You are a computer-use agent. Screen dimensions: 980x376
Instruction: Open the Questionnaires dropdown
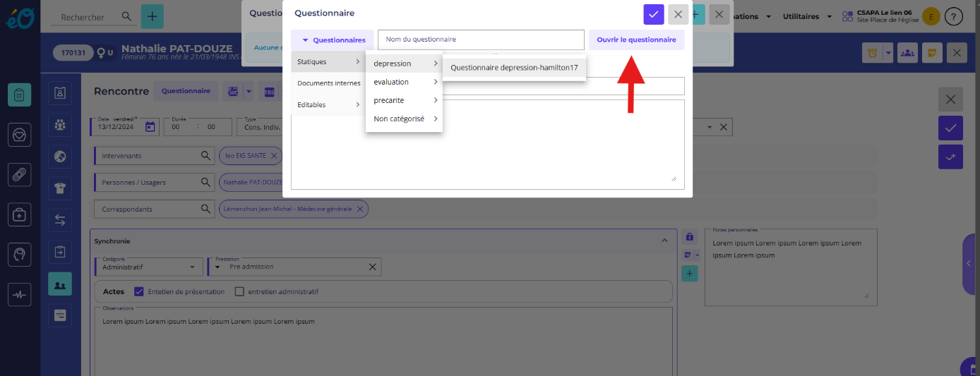[x=333, y=40]
